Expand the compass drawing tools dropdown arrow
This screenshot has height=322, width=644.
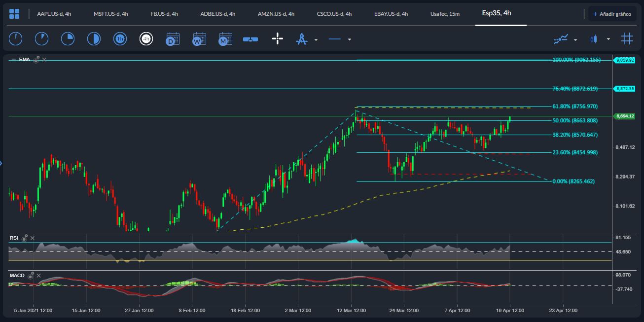point(316,39)
